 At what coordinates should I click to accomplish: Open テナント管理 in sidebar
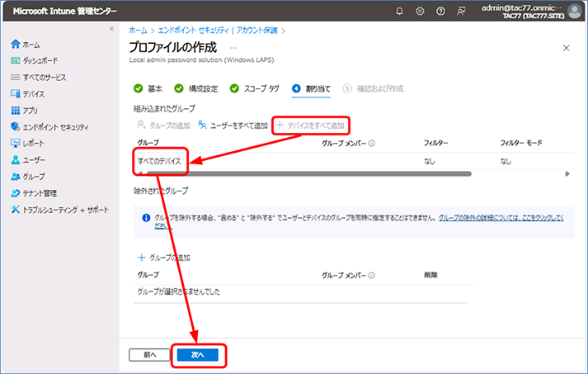tap(34, 193)
